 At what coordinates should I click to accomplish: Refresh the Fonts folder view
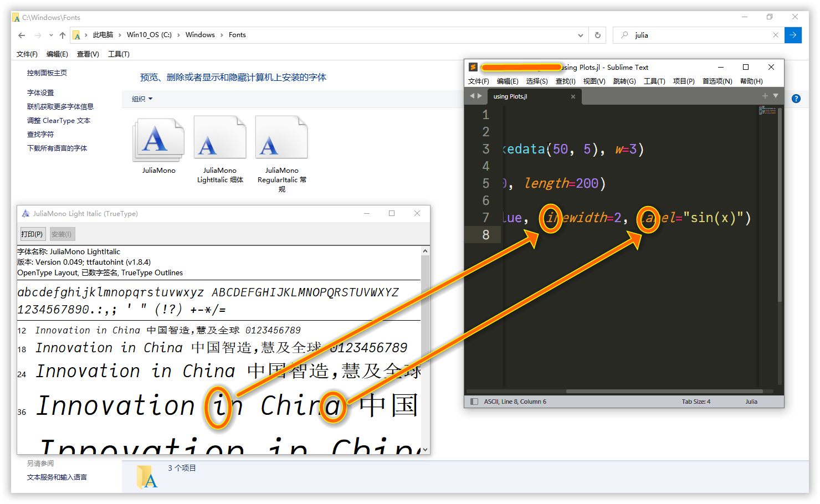(598, 35)
